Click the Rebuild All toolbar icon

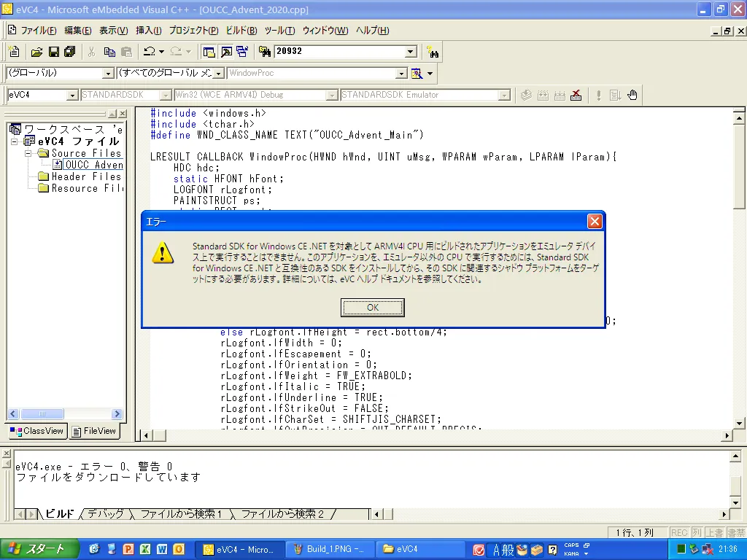point(560,96)
